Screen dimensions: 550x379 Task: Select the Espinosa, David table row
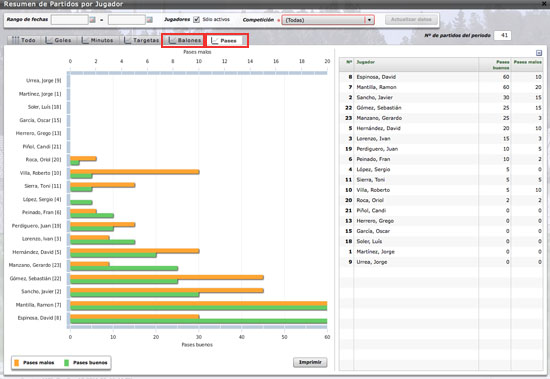pos(441,77)
